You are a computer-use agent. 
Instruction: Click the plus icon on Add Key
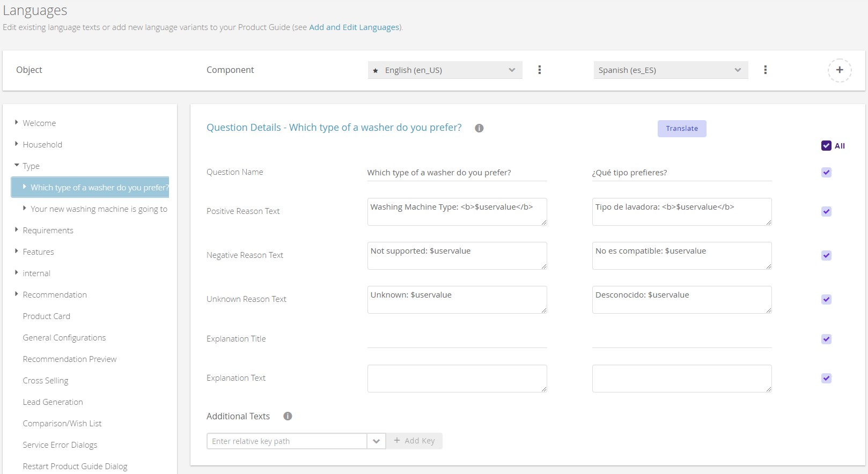397,441
